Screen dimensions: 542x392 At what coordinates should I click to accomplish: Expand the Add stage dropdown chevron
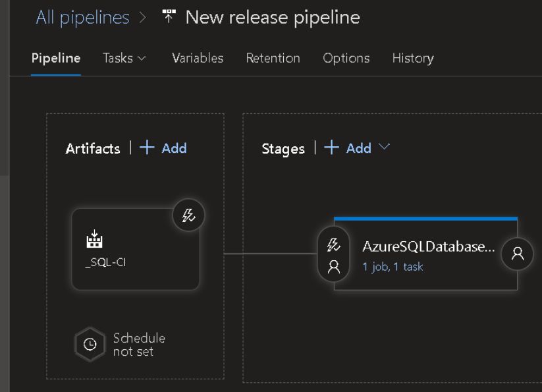point(385,148)
